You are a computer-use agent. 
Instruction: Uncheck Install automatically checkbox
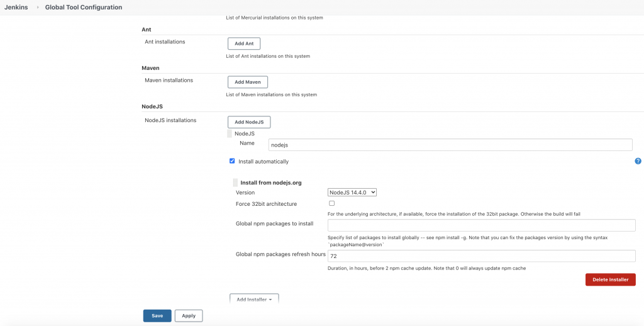232,160
